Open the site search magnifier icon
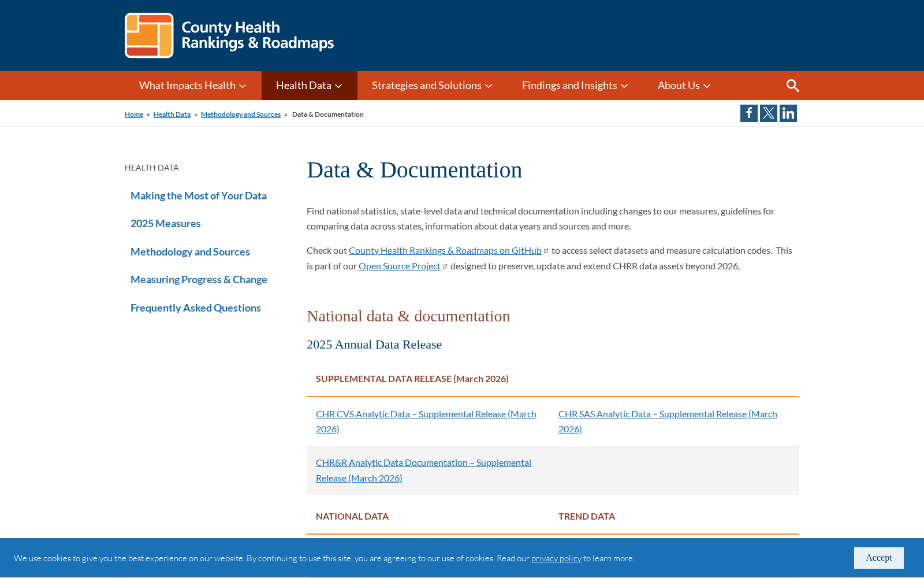The width and height of the screenshot is (924, 578). pos(793,86)
